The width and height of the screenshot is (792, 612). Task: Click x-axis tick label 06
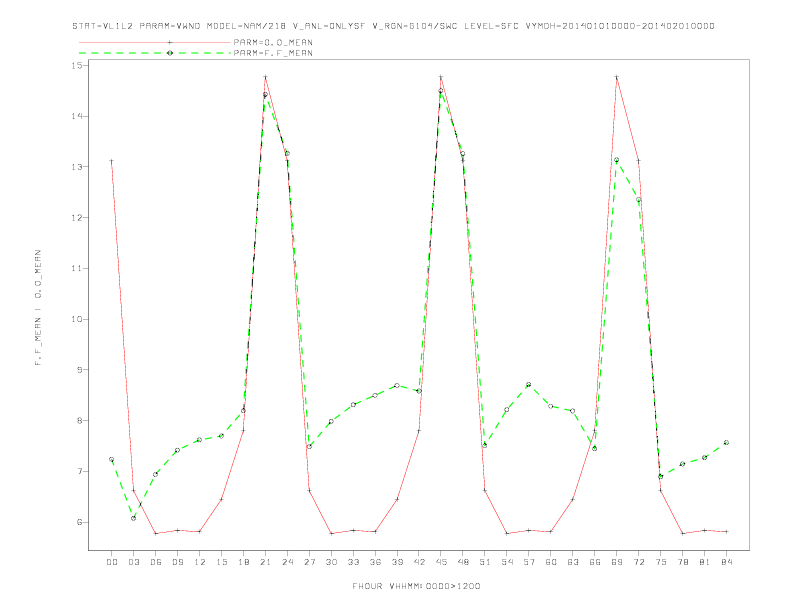[x=156, y=562]
